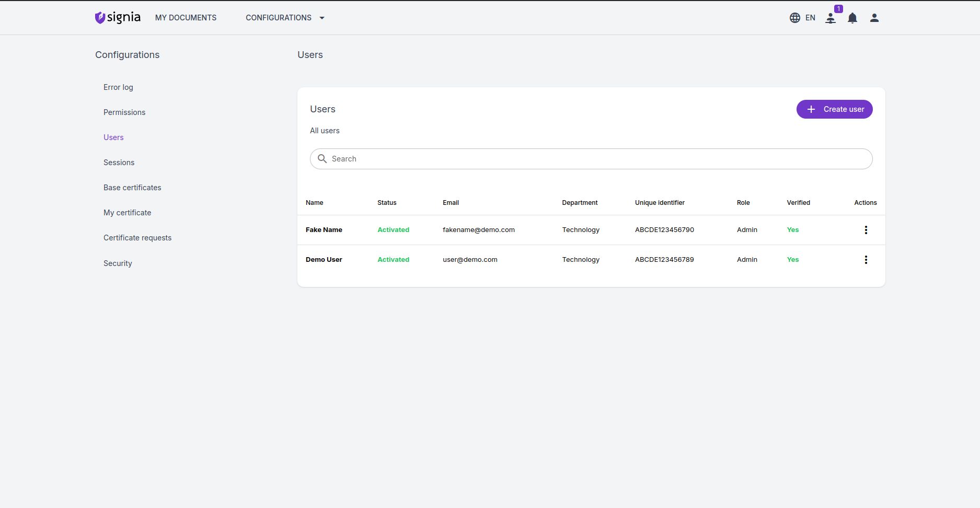
Task: Select Sessions in the sidebar
Action: [119, 163]
